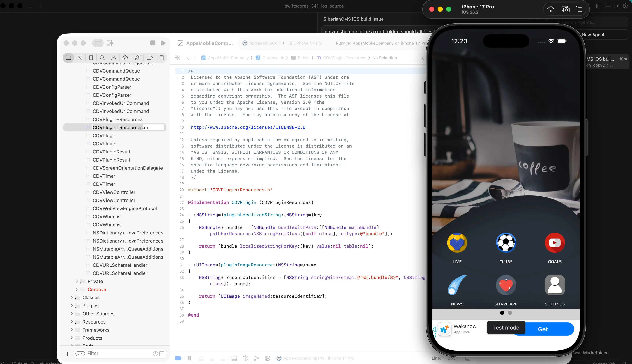Select CordovaLib in the breadcrumb bar

(x=273, y=58)
